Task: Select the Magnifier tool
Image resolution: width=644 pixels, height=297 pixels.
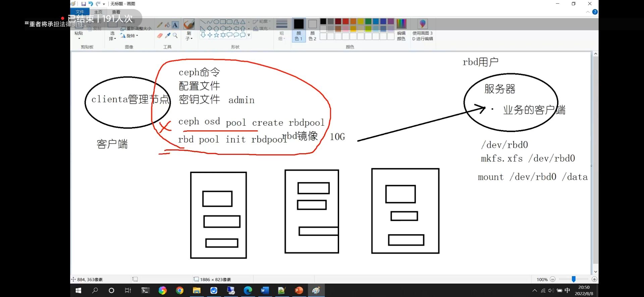Action: coord(175,36)
